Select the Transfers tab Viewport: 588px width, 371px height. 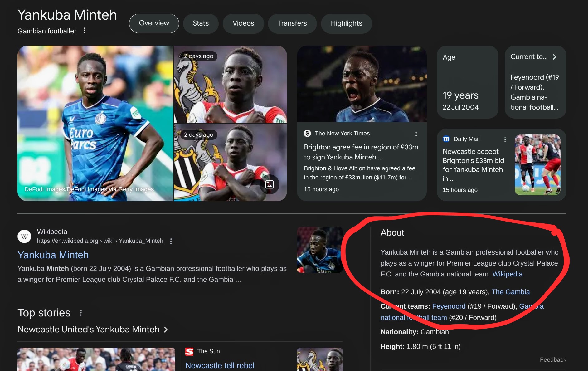coord(292,23)
